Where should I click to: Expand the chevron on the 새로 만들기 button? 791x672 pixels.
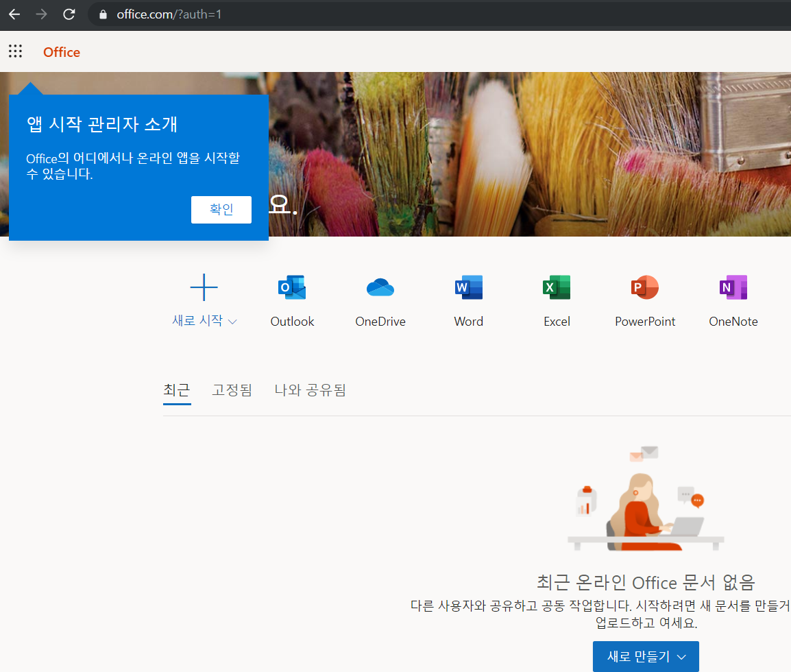[681, 656]
